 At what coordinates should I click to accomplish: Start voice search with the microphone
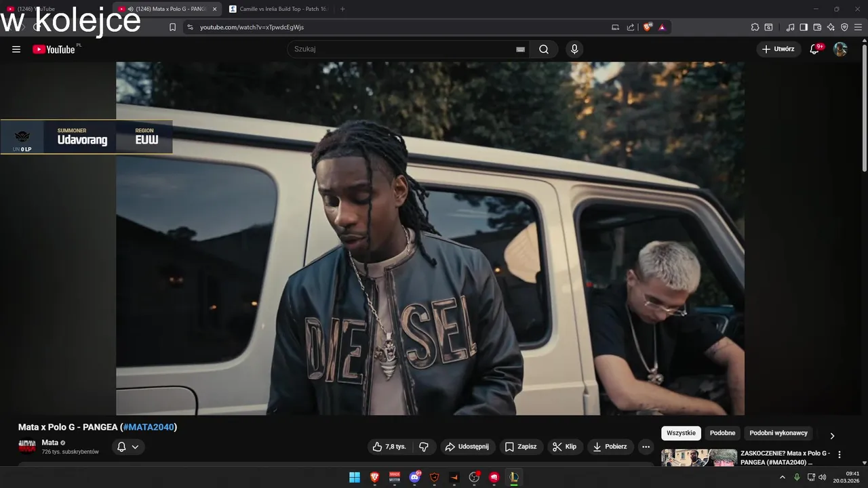tap(574, 49)
